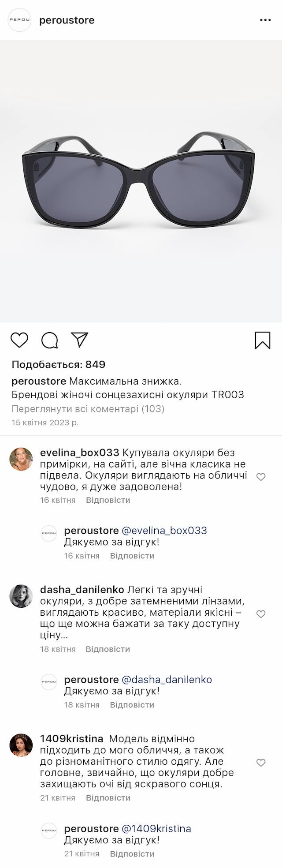The height and width of the screenshot is (868, 282).
Task: Open 1409kristina's profile picture
Action: [21, 745]
